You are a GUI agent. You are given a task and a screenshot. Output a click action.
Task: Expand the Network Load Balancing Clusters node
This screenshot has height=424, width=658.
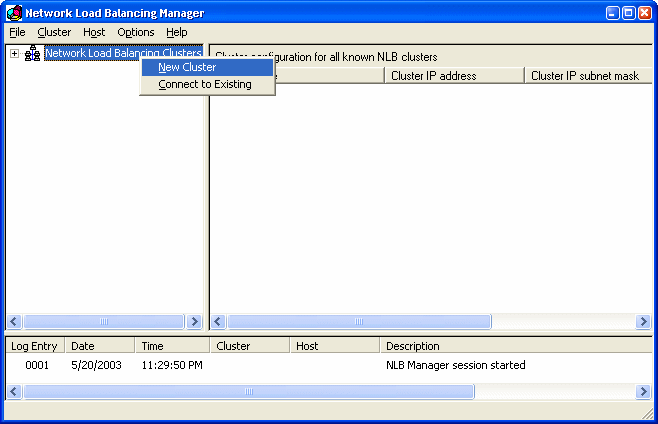point(15,54)
